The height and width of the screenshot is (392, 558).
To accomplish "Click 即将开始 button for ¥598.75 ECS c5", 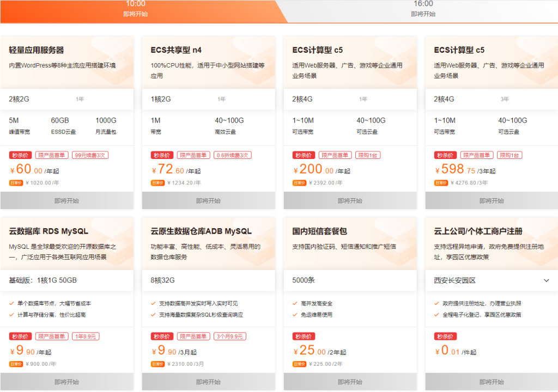I will (492, 200).
